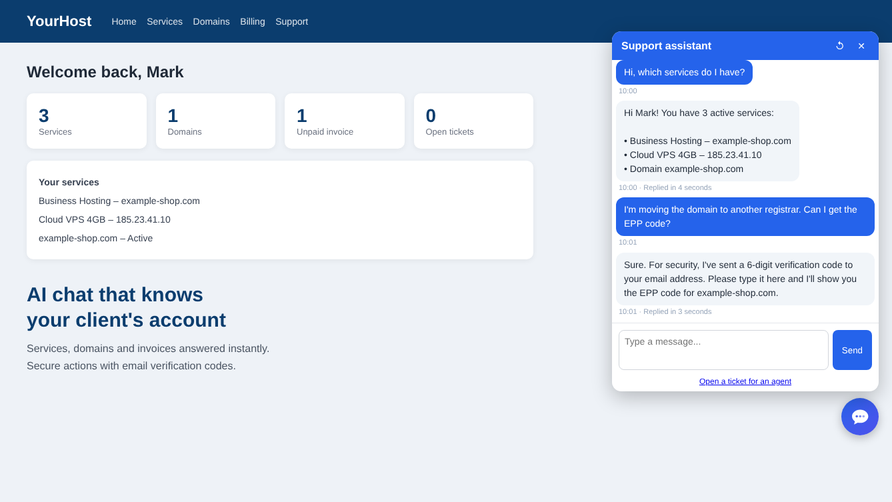Click 'Business Hosting – example-shop.com' in Your services

[x=119, y=201]
